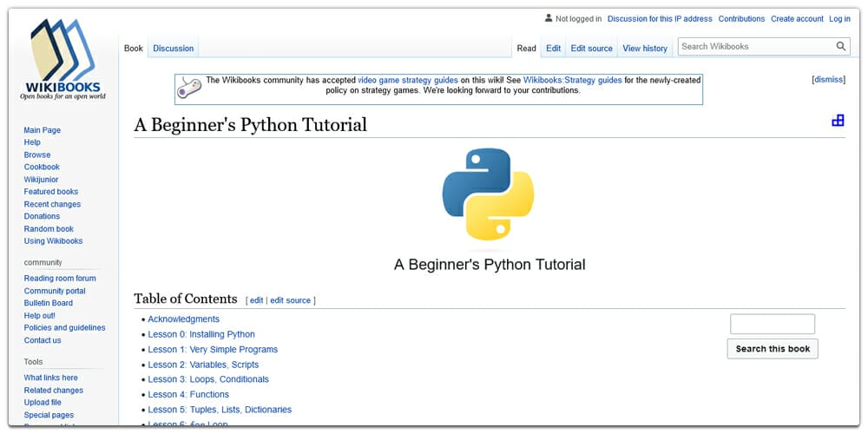Open Browse in the sidebar
Viewport: 868px width, 434px height.
coord(37,155)
